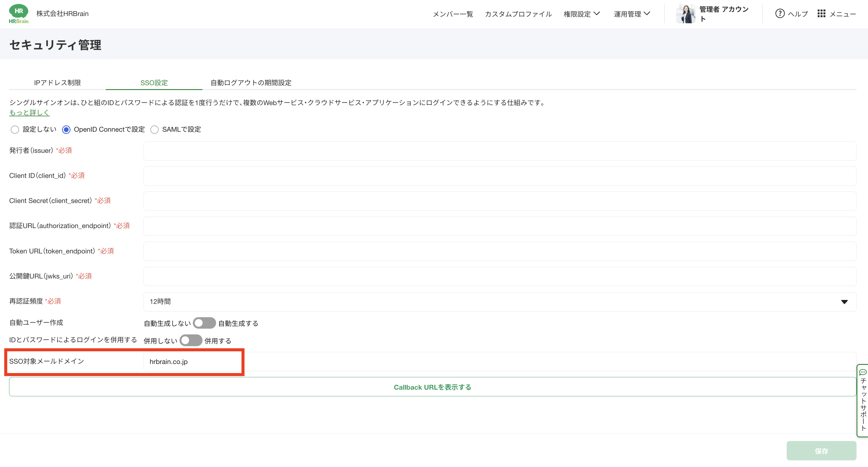This screenshot has height=467, width=868.
Task: Click the administrator account avatar
Action: [x=685, y=14]
